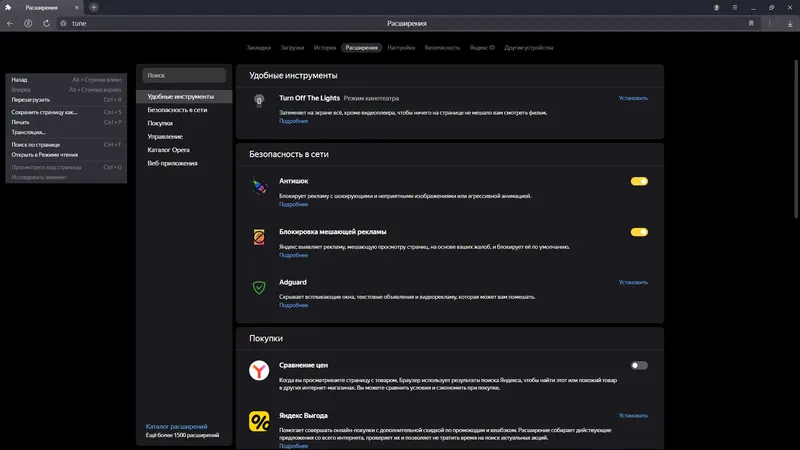Switch to the Загрузки tab
The width and height of the screenshot is (800, 450).
[292, 48]
